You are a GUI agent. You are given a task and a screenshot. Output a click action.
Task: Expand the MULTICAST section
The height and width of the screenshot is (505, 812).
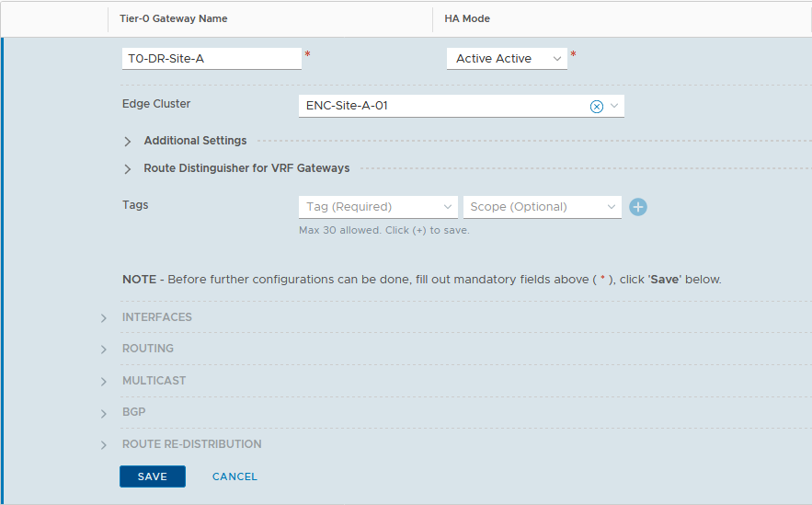click(x=104, y=382)
